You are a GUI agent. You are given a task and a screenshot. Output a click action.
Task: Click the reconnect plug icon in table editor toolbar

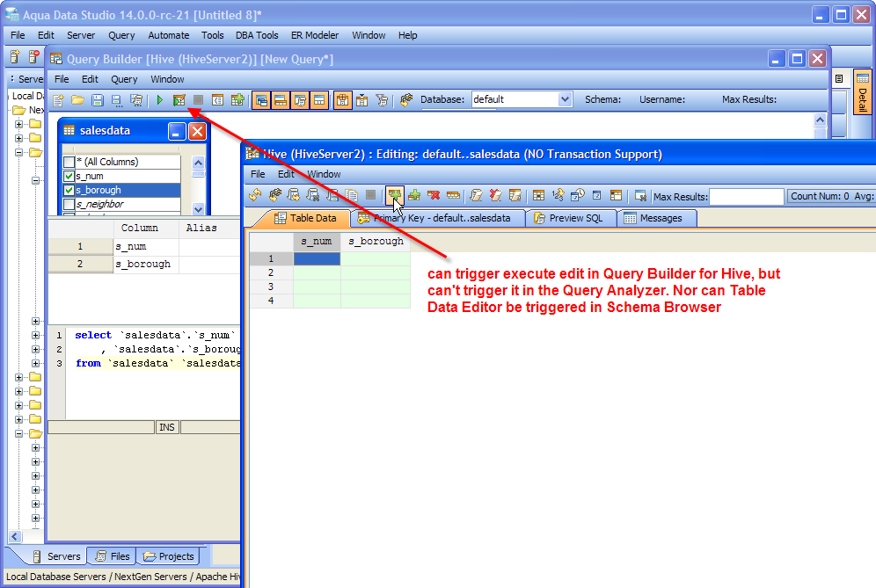pos(274,195)
